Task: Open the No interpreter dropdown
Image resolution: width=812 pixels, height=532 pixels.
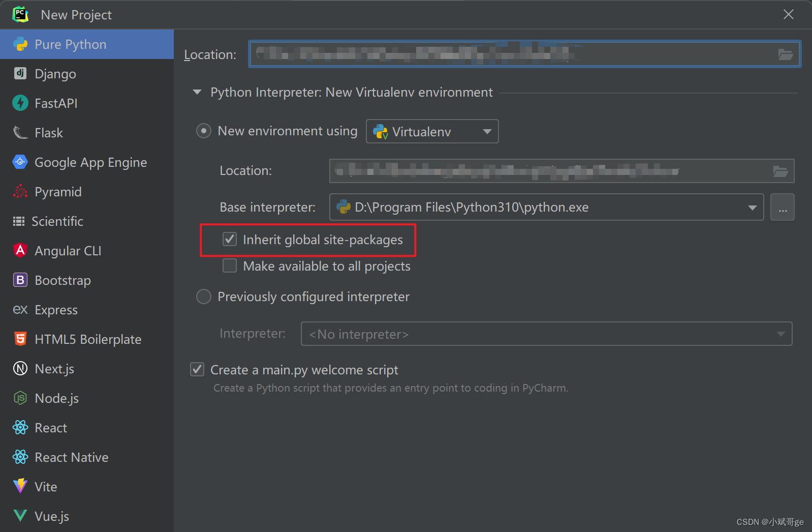Action: click(546, 334)
